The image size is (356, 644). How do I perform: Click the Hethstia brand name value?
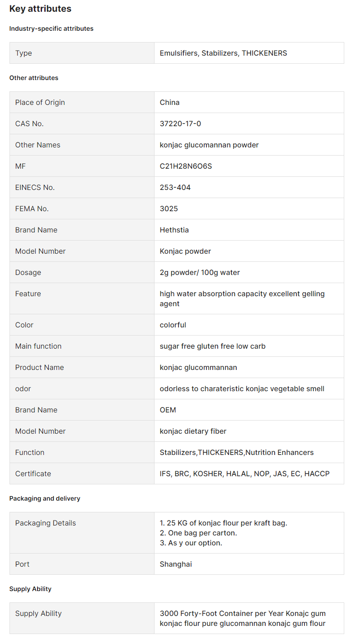(174, 230)
